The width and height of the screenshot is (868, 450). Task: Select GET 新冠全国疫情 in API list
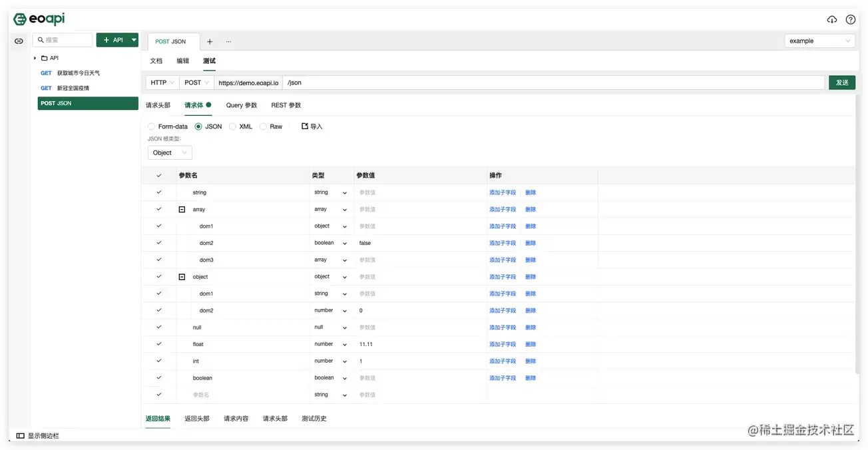(88, 88)
